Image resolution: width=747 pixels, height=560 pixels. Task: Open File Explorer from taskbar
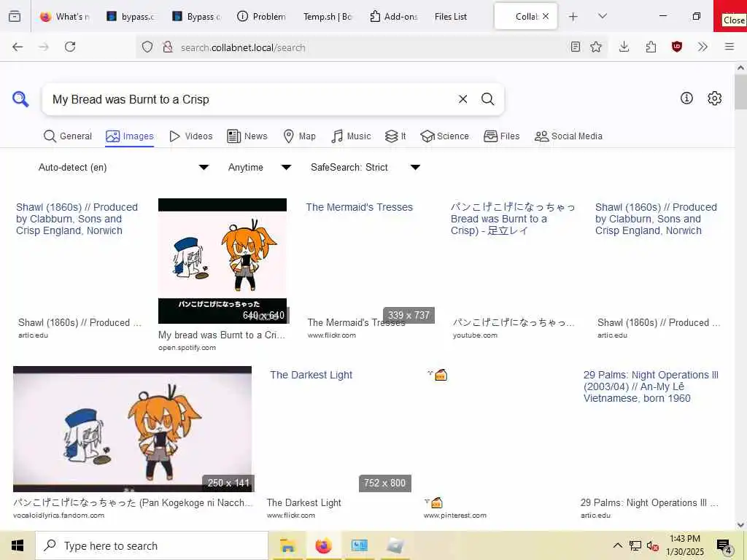(287, 545)
